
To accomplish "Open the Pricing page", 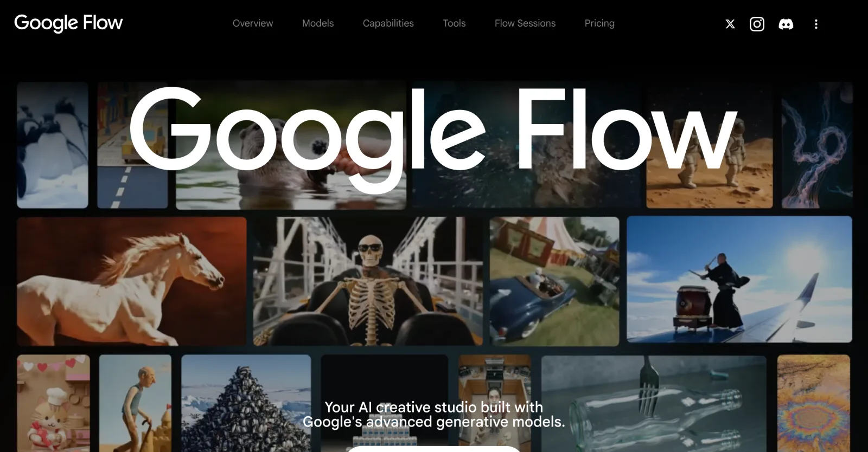I will (x=599, y=23).
